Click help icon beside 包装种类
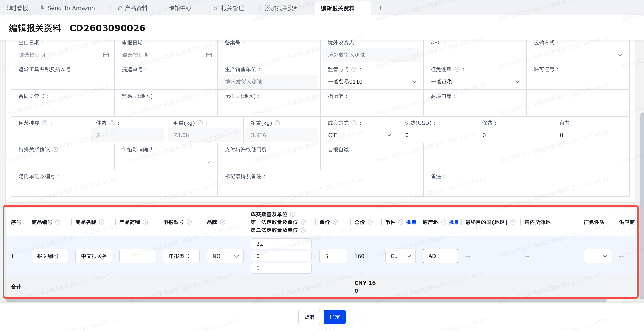 coord(45,123)
